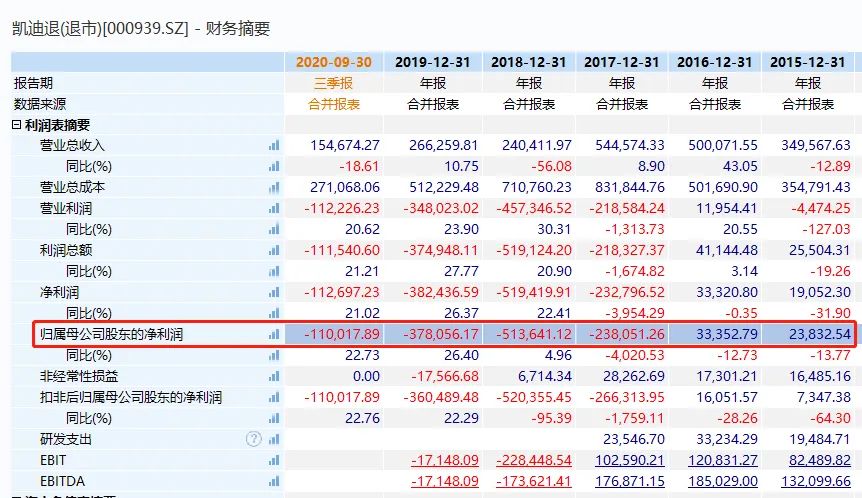The width and height of the screenshot is (862, 498).
Task: Open EBITDA link value 185,029.00
Action: (723, 482)
